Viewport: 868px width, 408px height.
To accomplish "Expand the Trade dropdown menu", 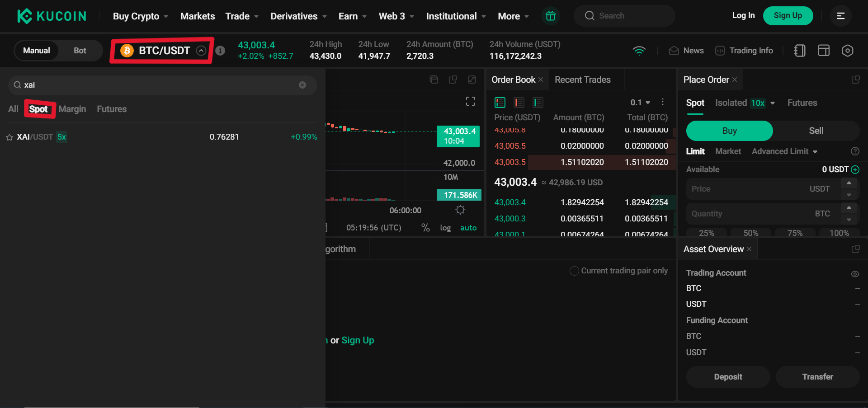I will [x=242, y=16].
